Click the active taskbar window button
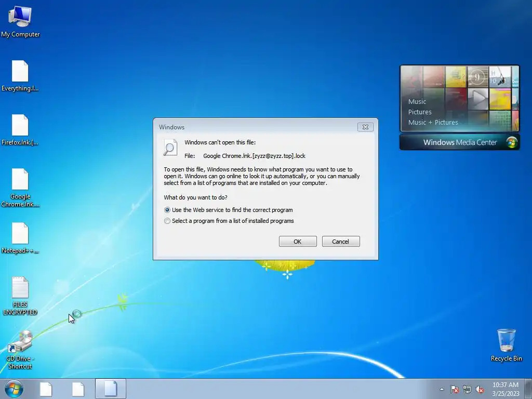This screenshot has height=399, width=532. coord(111,389)
